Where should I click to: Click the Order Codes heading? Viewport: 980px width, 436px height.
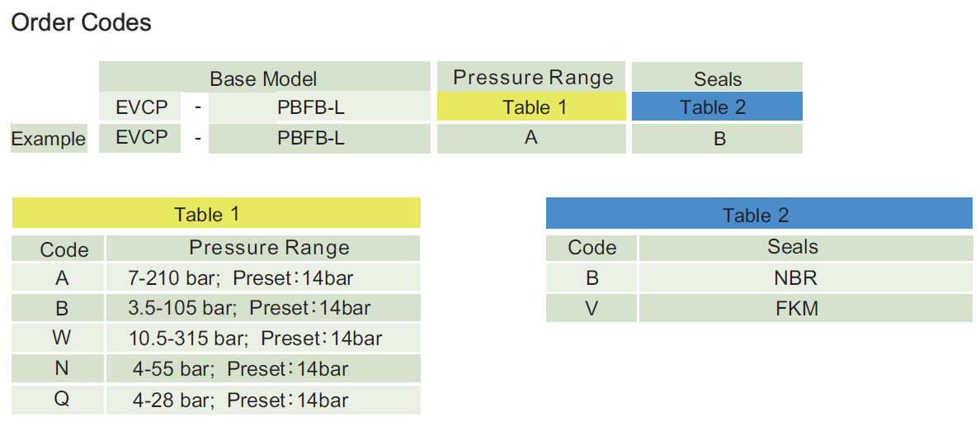click(81, 22)
